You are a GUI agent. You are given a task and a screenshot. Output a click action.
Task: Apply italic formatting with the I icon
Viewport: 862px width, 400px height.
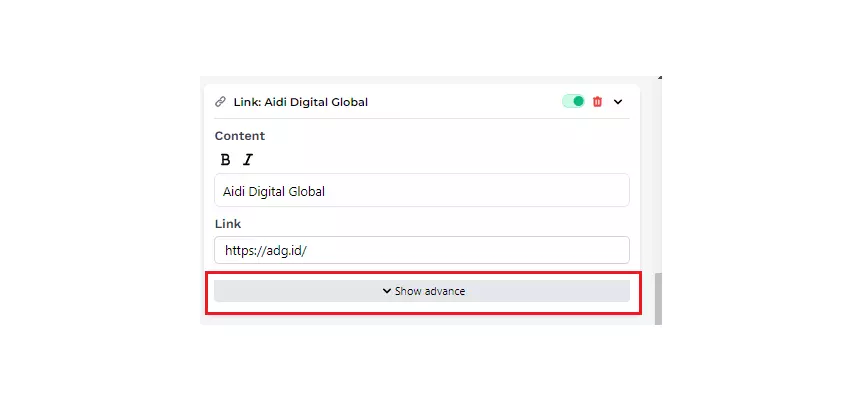point(248,160)
